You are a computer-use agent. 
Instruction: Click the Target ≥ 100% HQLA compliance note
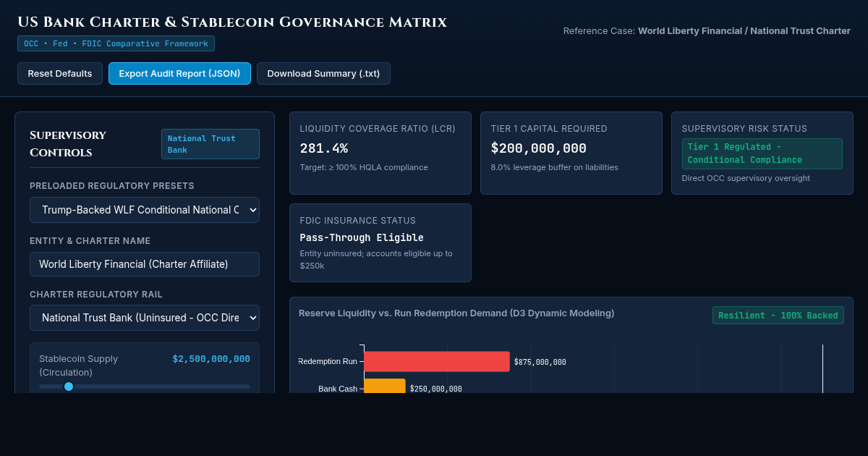(x=364, y=167)
